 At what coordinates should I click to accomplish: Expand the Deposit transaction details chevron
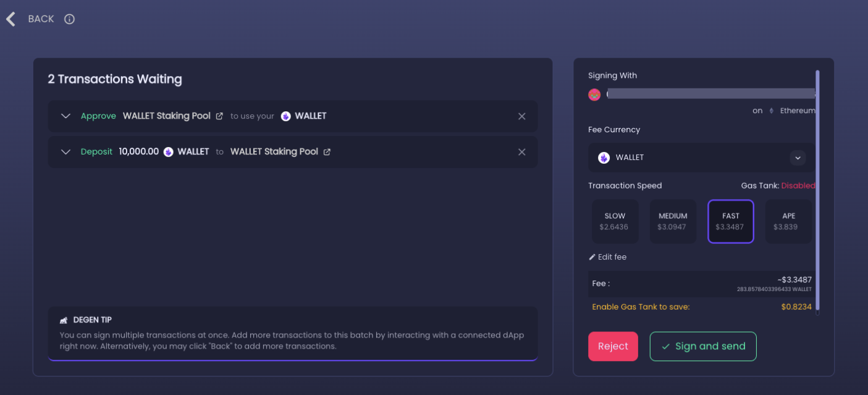click(66, 152)
